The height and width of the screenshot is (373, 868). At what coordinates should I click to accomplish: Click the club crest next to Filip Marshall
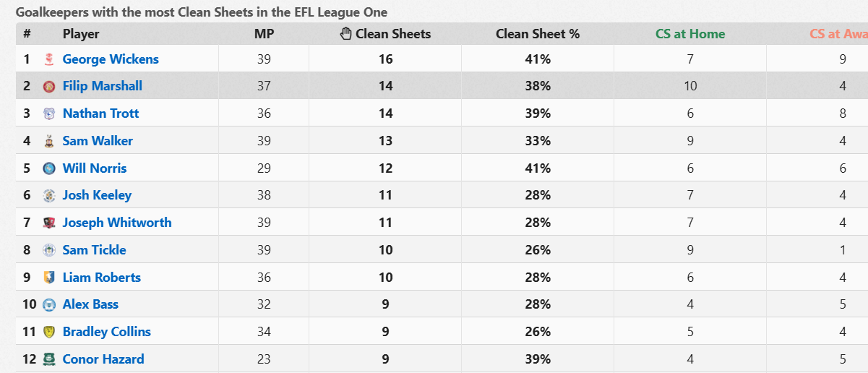pyautogui.click(x=49, y=87)
